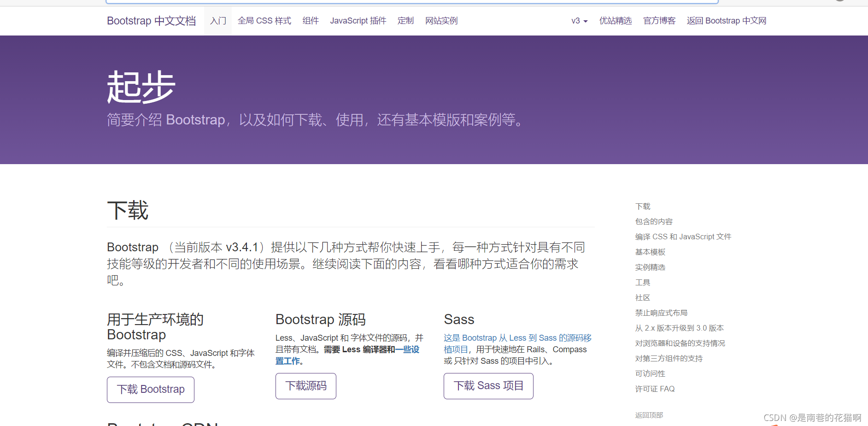Click the 下载 section heading
This screenshot has width=868, height=426.
(128, 211)
